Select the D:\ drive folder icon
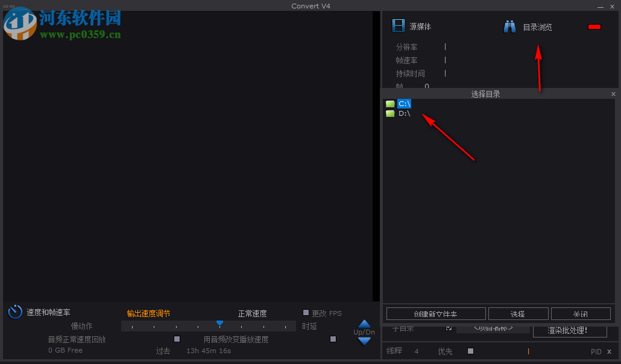Screen dimensions: 621x364 tap(390, 113)
